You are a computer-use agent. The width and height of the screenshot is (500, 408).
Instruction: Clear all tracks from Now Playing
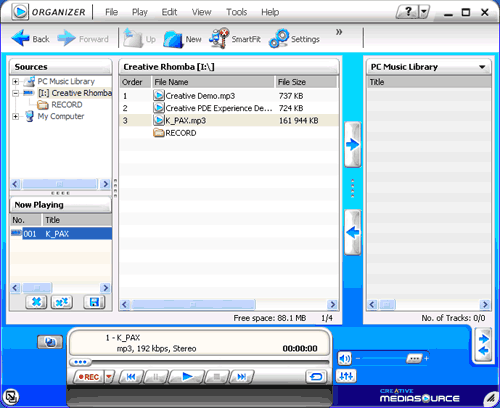click(62, 302)
